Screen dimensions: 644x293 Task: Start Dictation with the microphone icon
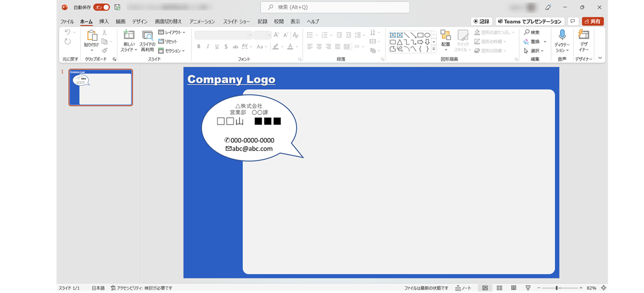tap(562, 35)
